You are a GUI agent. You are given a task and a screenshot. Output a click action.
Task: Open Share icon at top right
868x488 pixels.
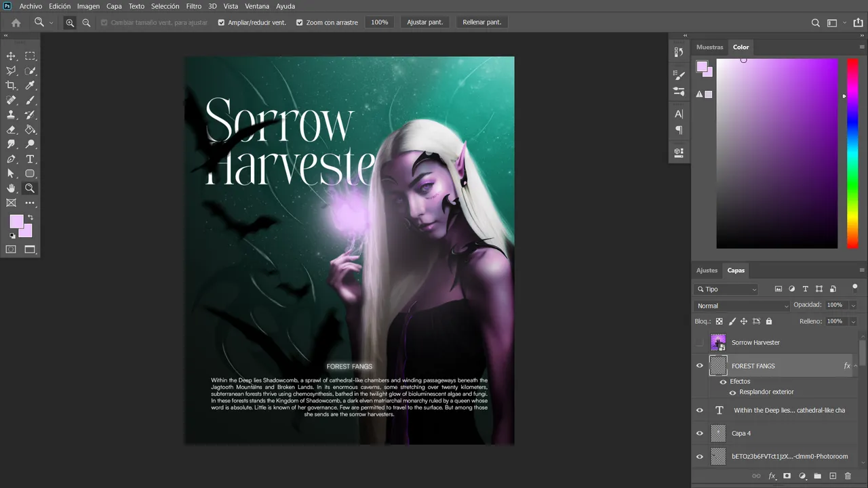coord(858,22)
